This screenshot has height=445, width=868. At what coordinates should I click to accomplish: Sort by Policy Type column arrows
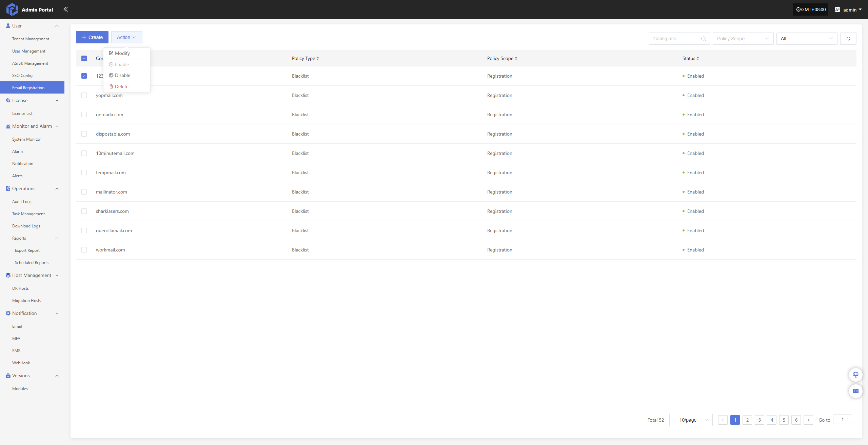(318, 58)
